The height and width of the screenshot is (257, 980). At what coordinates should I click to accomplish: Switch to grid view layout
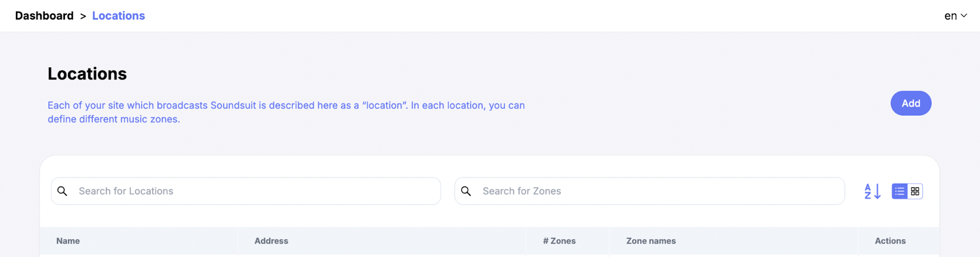pos(915,192)
